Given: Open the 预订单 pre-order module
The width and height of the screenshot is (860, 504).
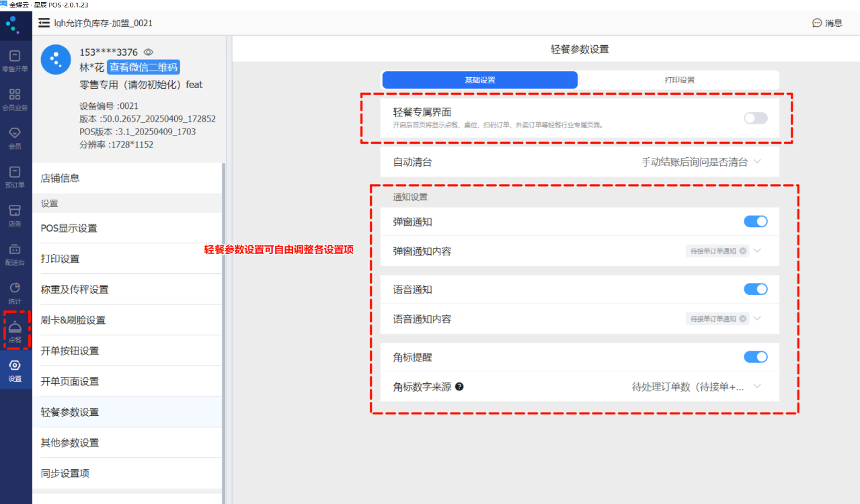Looking at the screenshot, I should click(15, 177).
